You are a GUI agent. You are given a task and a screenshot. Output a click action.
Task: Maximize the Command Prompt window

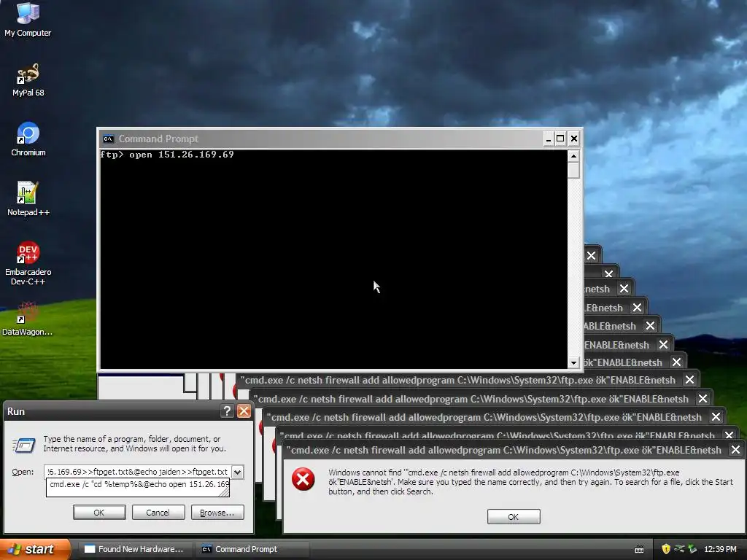[x=561, y=139]
